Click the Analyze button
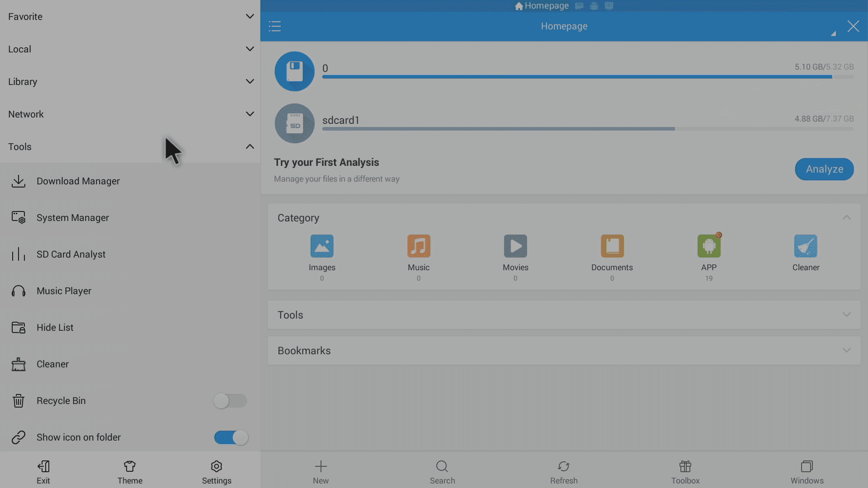The height and width of the screenshot is (488, 868). point(824,169)
